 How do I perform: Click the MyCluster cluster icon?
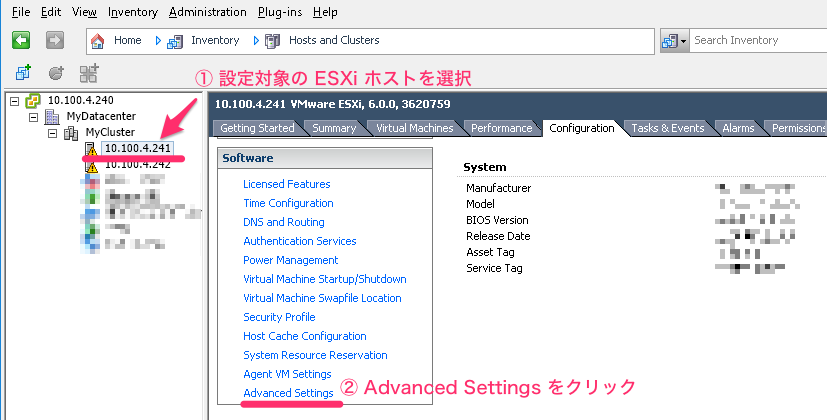click(71, 133)
